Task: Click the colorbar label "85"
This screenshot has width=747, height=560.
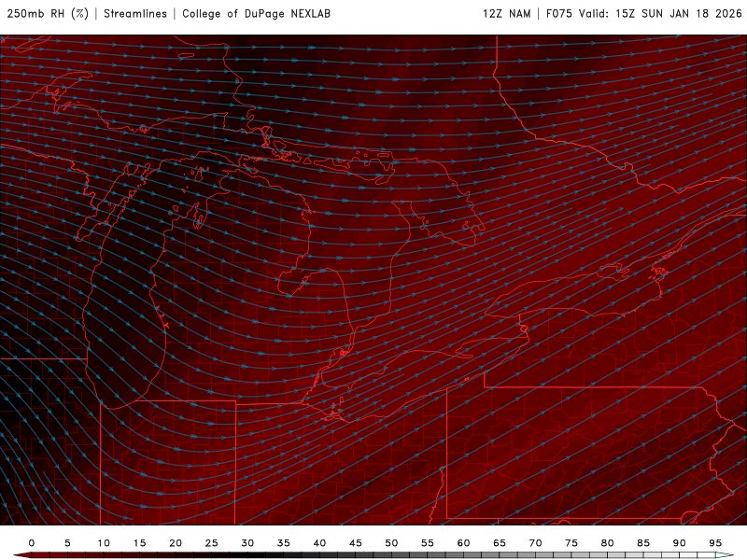Action: click(643, 543)
